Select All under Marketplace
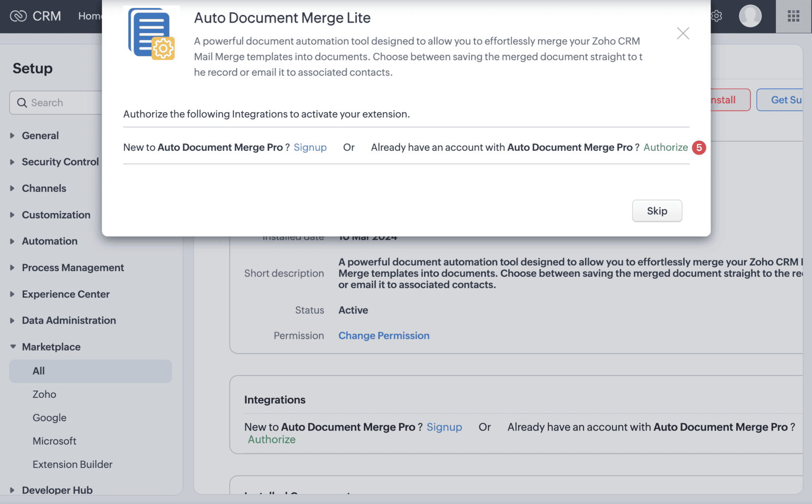 [90, 371]
